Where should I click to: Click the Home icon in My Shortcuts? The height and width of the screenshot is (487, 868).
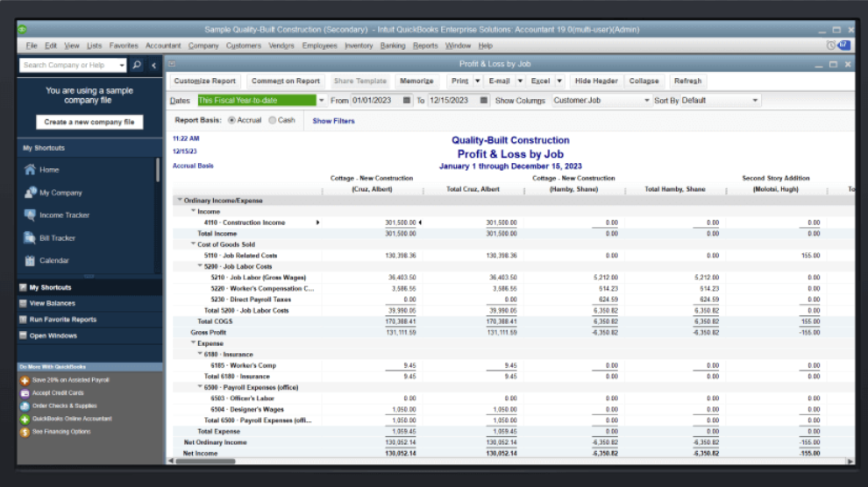click(x=30, y=170)
